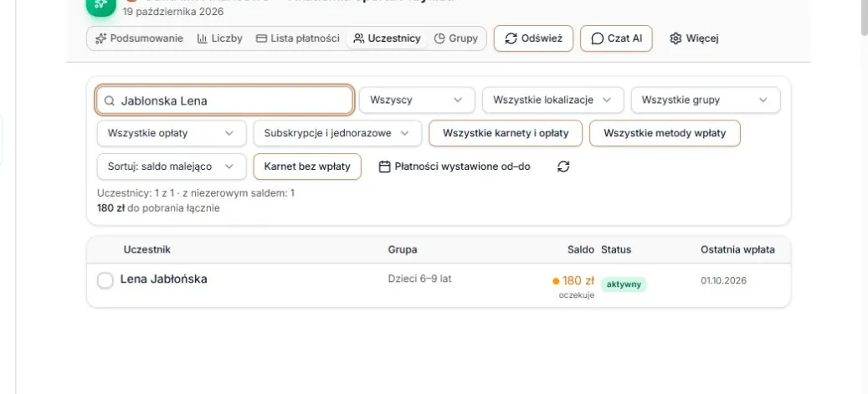Click the bar chart icon on Liczby
The image size is (868, 394).
(202, 38)
